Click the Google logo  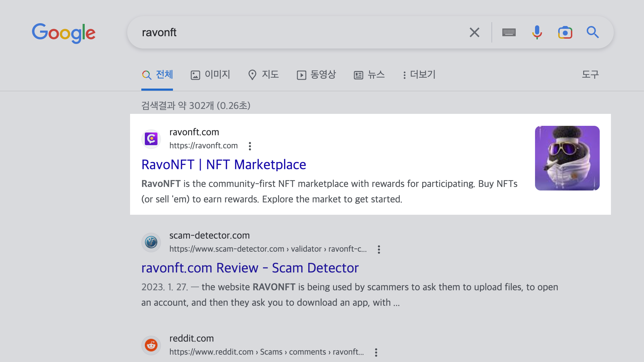(x=64, y=33)
